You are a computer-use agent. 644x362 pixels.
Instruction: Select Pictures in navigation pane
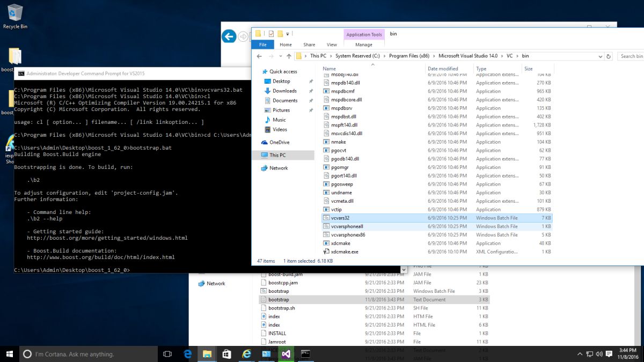(281, 110)
